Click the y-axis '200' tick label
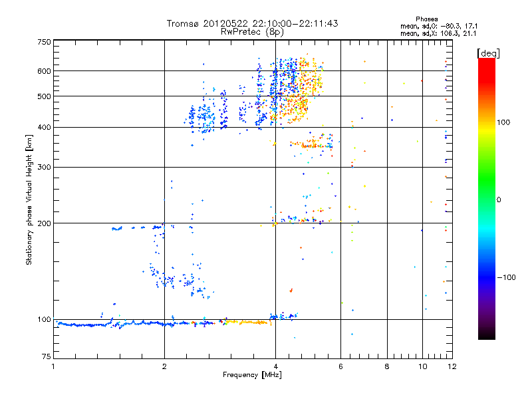The height and width of the screenshot is (399, 532). click(44, 223)
